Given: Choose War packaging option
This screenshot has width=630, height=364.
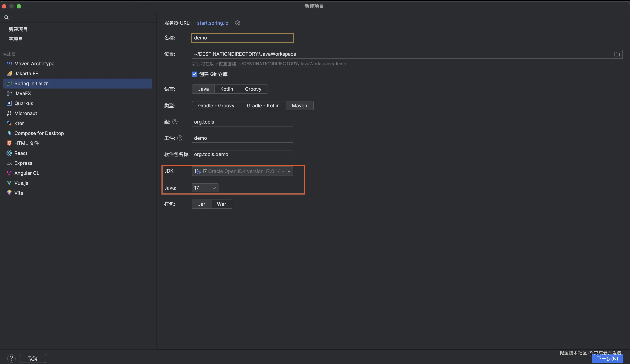Looking at the screenshot, I should 221,204.
